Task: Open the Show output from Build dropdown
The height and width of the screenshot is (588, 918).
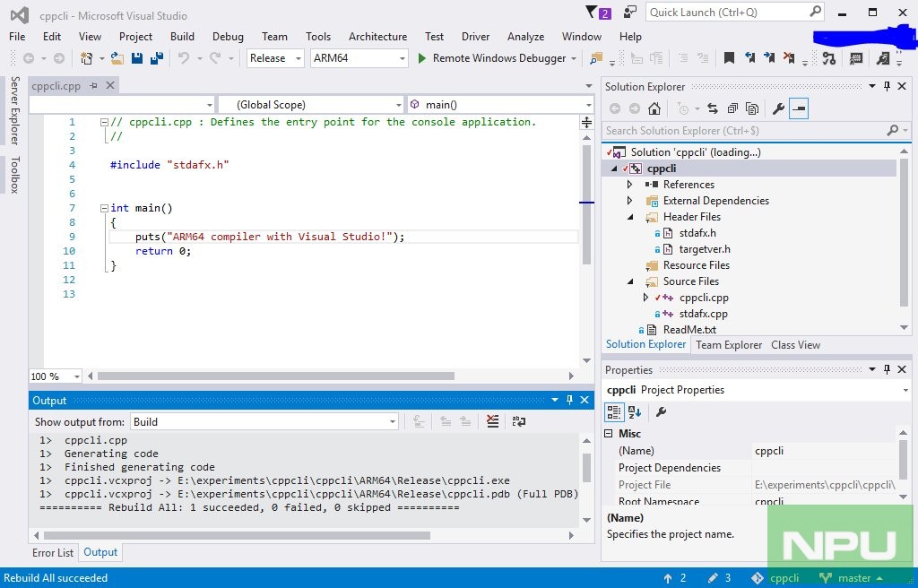Action: coord(264,421)
